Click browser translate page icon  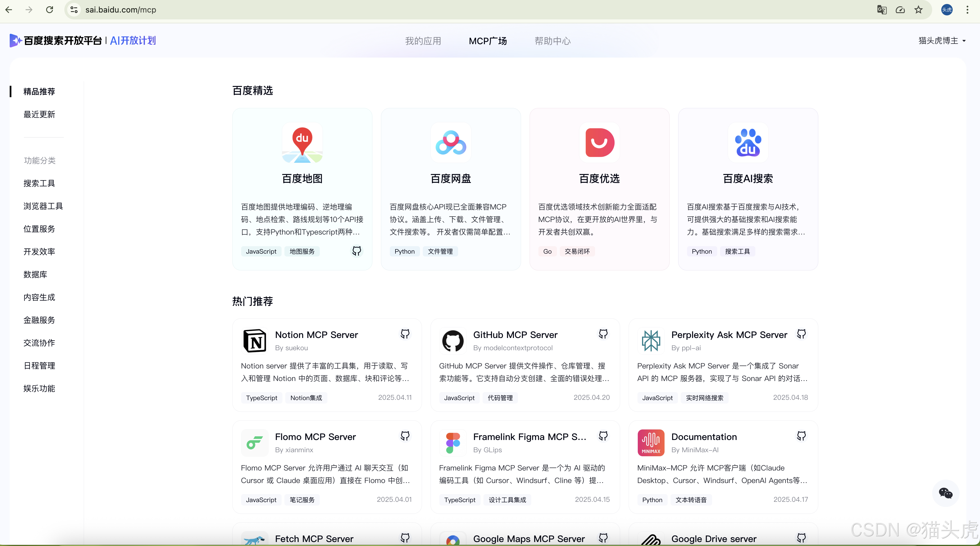tap(882, 10)
